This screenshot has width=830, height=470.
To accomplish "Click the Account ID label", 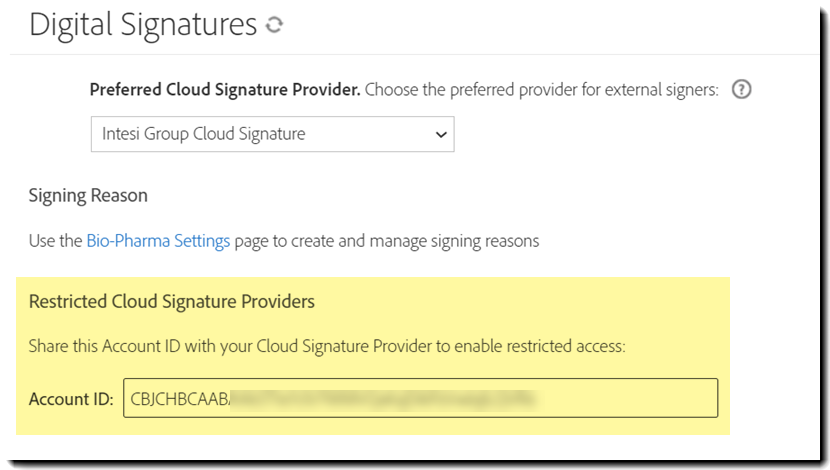I will tap(71, 399).
